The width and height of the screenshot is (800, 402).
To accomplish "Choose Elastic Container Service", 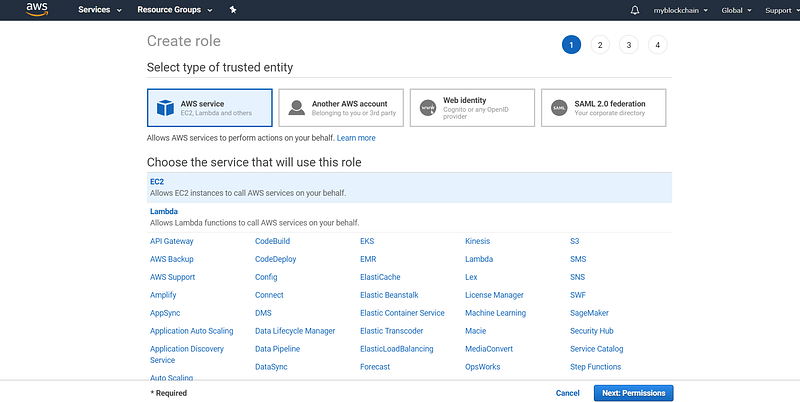I will [x=402, y=313].
